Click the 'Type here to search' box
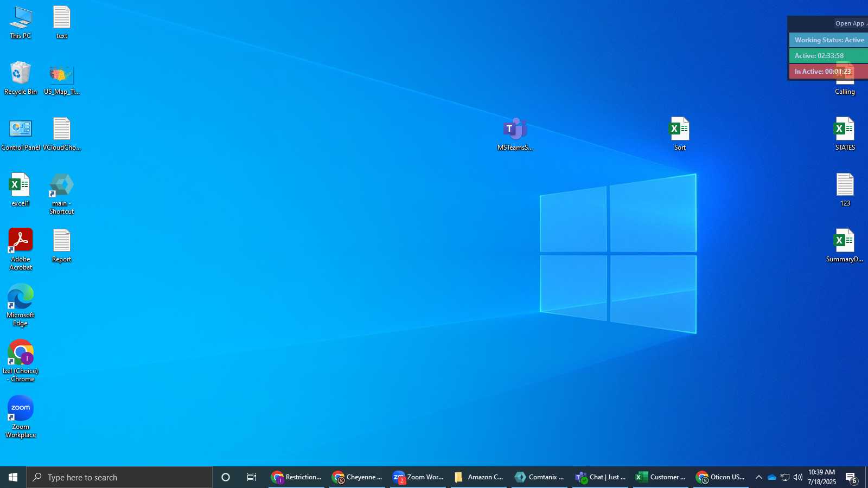The height and width of the screenshot is (488, 868). click(x=119, y=477)
